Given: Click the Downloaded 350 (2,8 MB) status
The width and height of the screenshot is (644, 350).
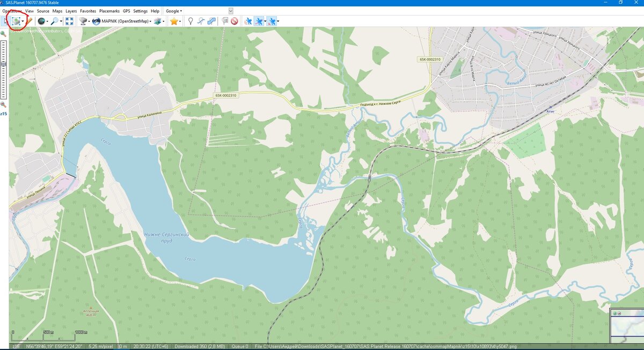Looking at the screenshot, I should 201,346.
